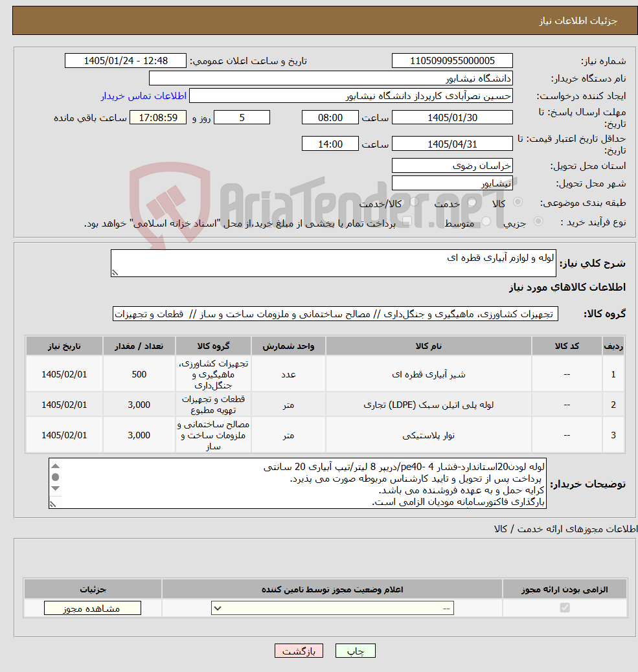The height and width of the screenshot is (672, 638).
Task: Click the announcement date field 1405/01/24 - 12:48
Action: [126, 61]
